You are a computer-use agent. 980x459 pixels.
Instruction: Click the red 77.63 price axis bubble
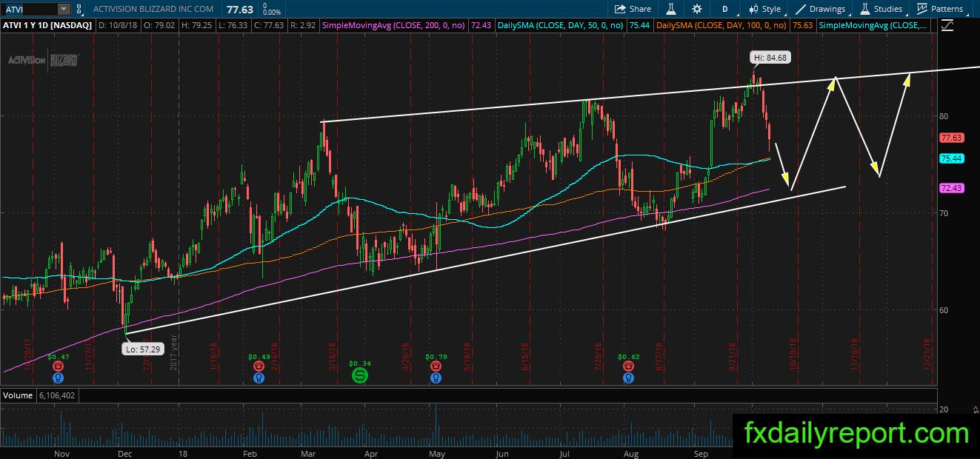click(950, 138)
